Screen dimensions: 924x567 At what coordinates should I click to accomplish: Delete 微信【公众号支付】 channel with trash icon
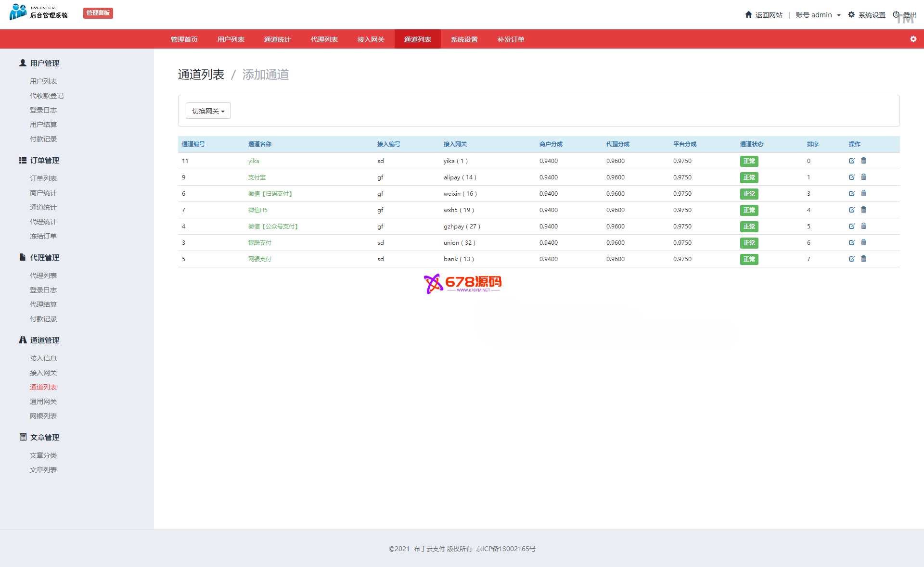coord(863,227)
